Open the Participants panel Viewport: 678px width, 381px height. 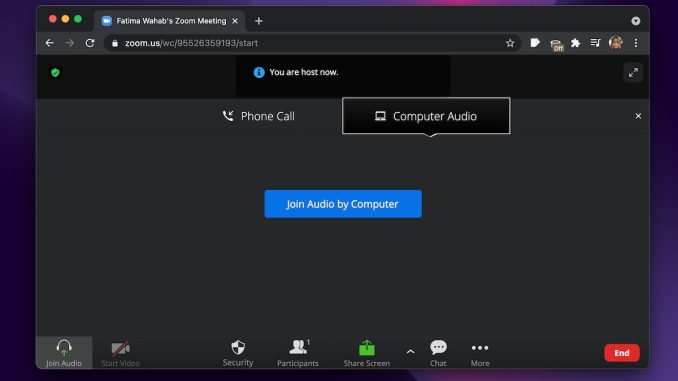298,352
